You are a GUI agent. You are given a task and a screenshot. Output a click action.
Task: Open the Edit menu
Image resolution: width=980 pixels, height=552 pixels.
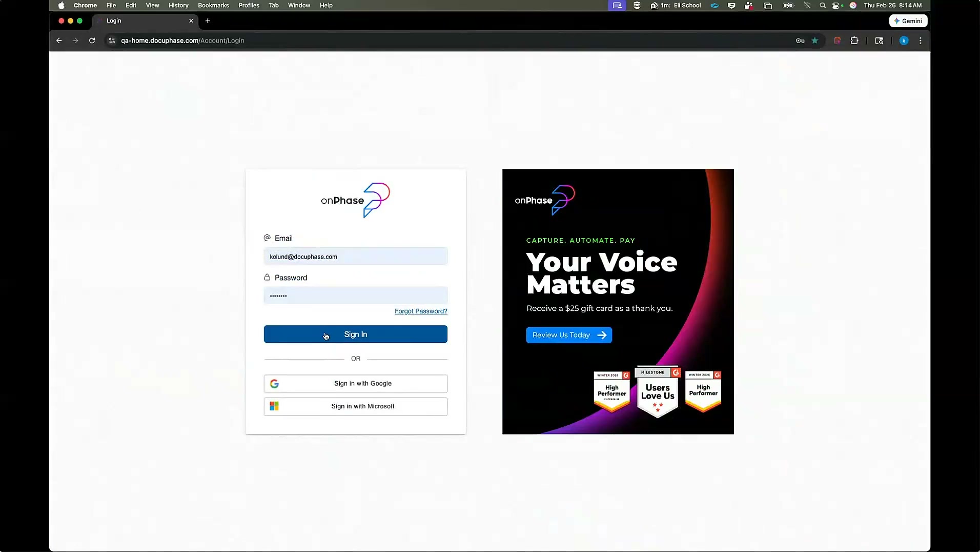click(131, 6)
